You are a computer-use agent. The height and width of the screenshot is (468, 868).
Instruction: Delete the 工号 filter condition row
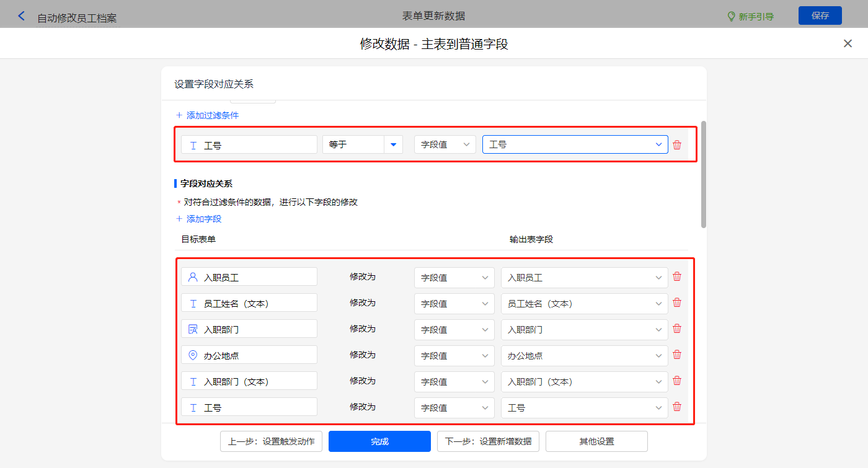coord(677,145)
